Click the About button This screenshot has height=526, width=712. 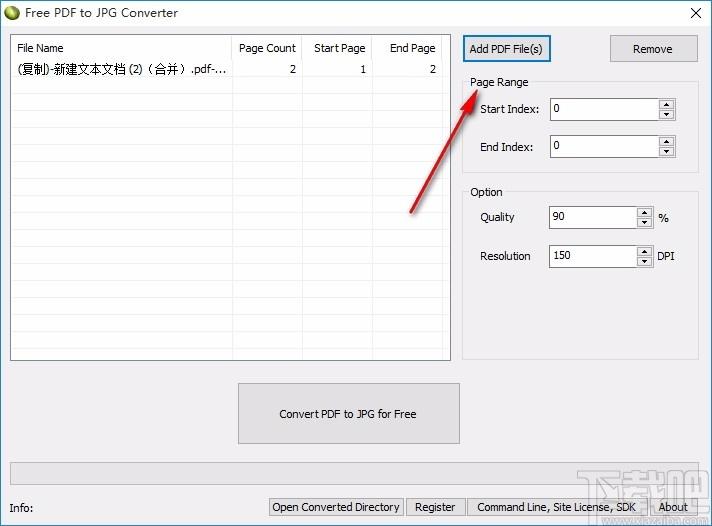pos(673,507)
